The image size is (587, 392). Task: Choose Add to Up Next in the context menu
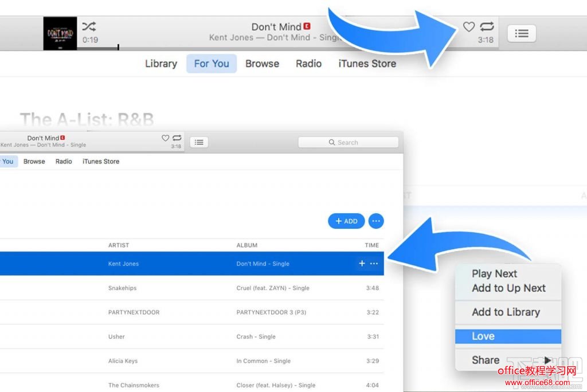coord(508,288)
